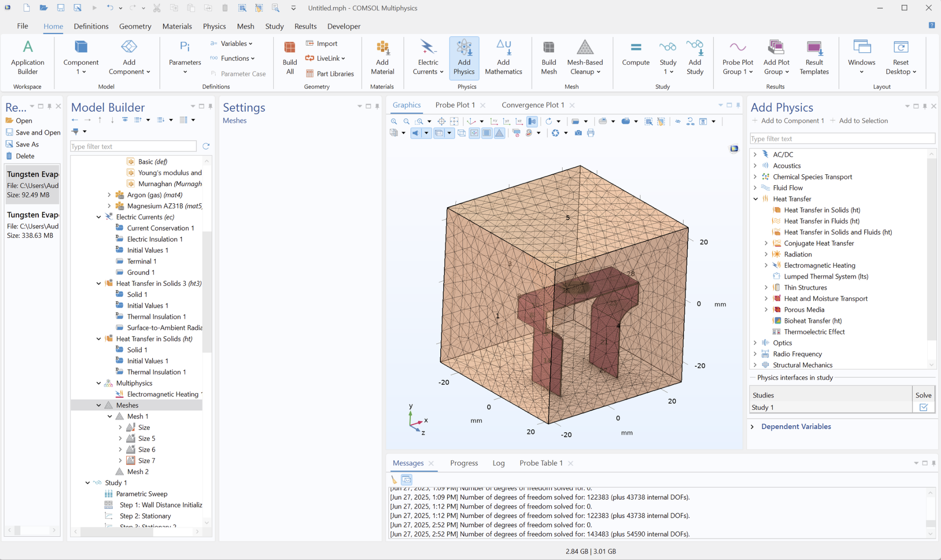Screen dimensions: 941x560
Task: Expand the Dependent Variables section
Action: tap(796, 426)
